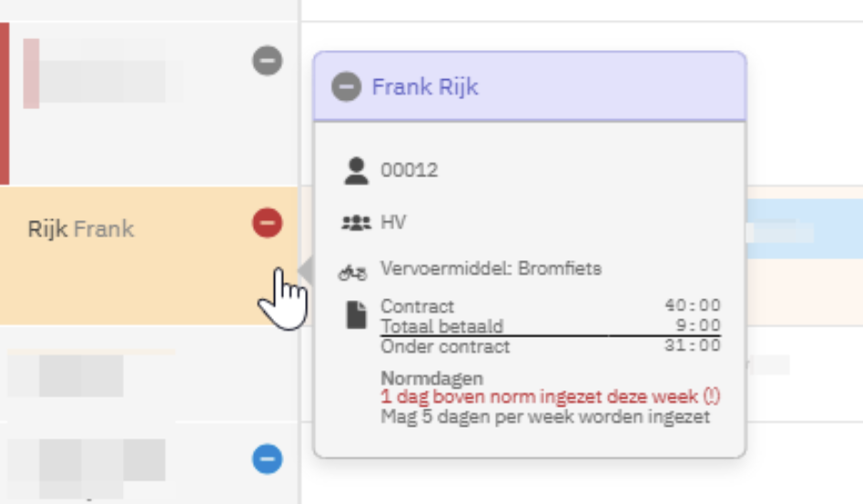Click the person icon next to 00012
863x504 pixels.
[357, 171]
